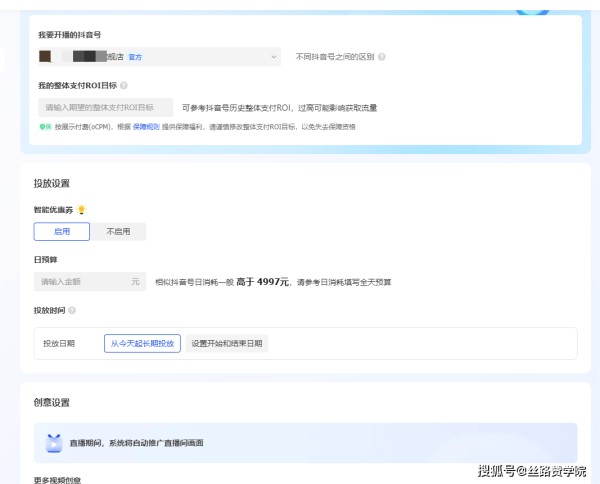Click the 不同抖音号之间的区别 text
600x484 pixels.
[335, 57]
